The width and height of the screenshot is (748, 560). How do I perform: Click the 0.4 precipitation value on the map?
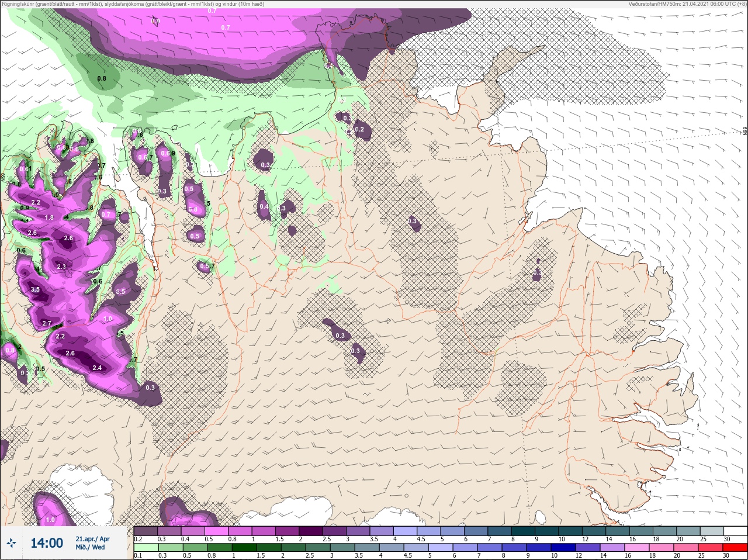[x=264, y=206]
